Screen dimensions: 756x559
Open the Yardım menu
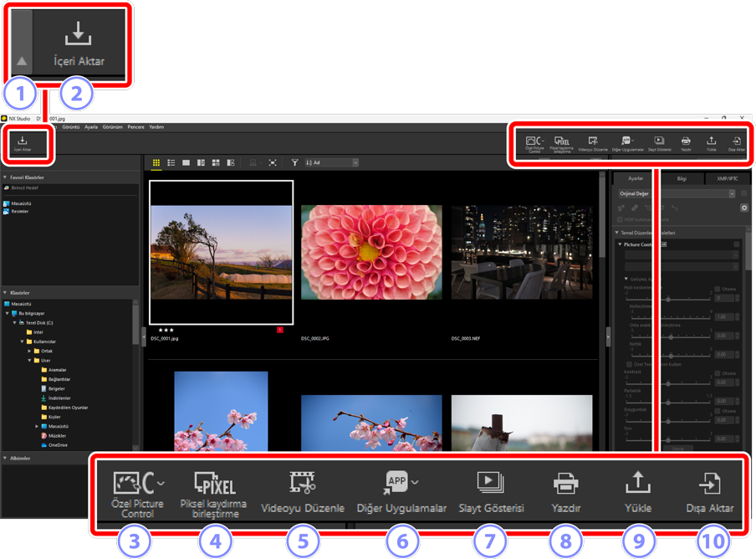click(x=156, y=127)
